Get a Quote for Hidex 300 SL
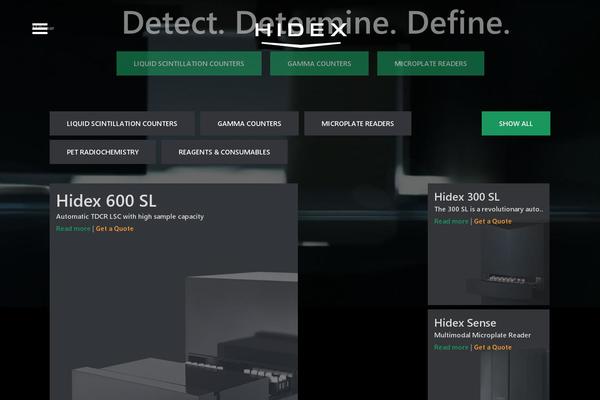The width and height of the screenshot is (600, 400). tap(493, 221)
